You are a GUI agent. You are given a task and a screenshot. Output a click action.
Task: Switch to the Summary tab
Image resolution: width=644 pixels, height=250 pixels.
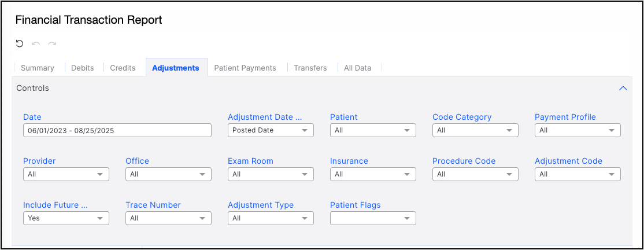[x=38, y=68]
